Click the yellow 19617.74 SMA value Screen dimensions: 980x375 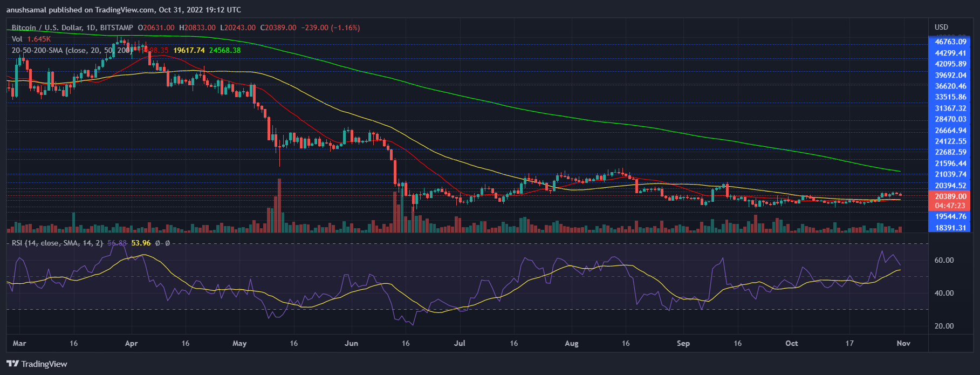click(x=189, y=50)
